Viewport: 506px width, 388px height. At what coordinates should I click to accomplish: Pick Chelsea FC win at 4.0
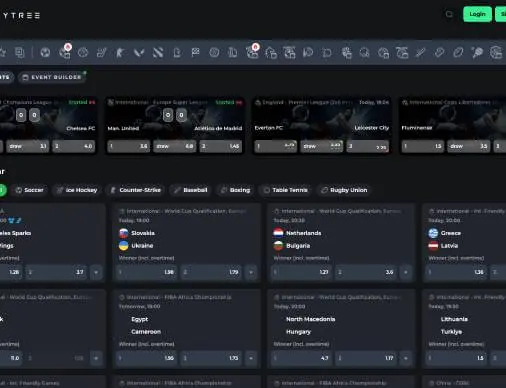point(74,146)
